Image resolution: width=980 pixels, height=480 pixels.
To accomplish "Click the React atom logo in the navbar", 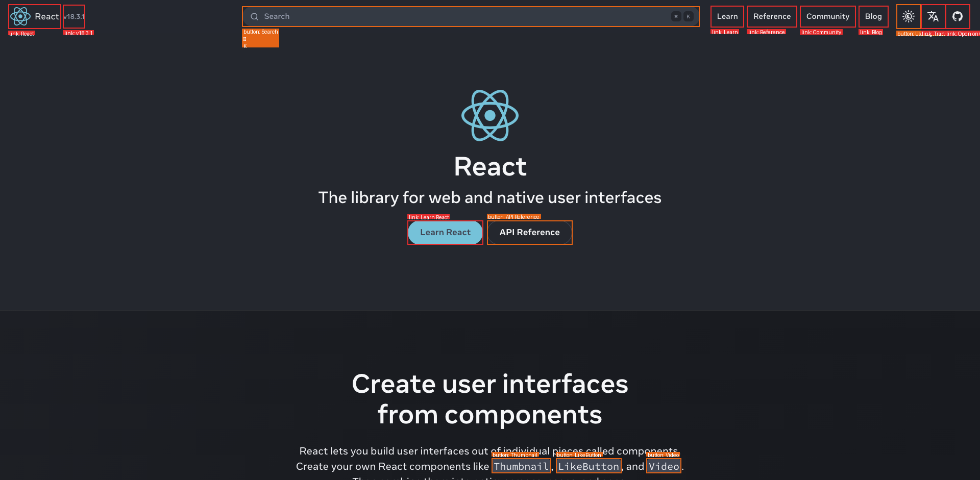I will pos(20,16).
